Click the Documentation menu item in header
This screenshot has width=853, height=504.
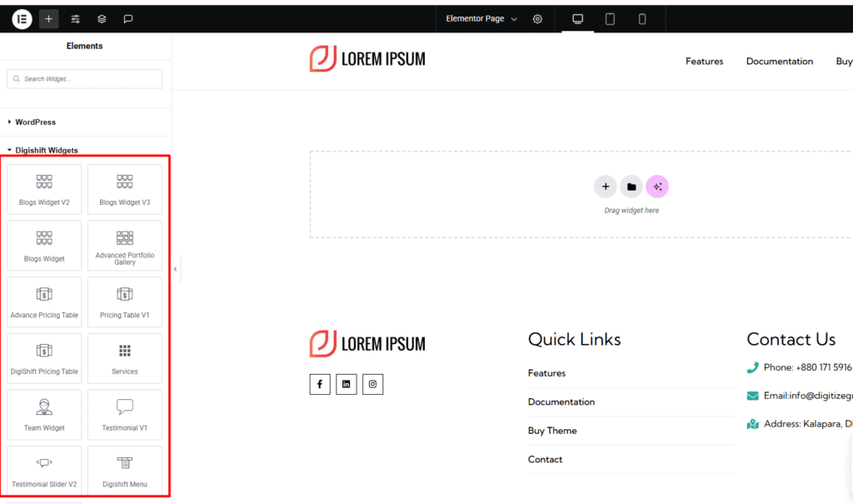(x=779, y=61)
